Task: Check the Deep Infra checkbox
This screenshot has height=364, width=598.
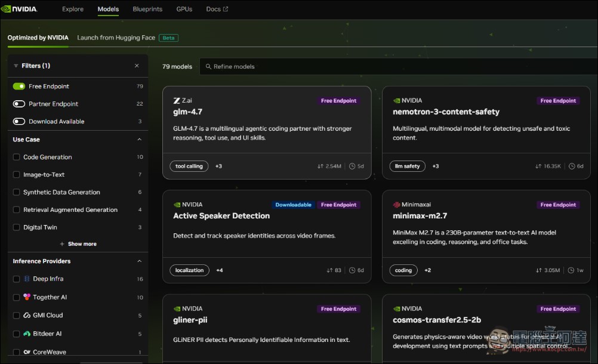Action: (x=16, y=279)
